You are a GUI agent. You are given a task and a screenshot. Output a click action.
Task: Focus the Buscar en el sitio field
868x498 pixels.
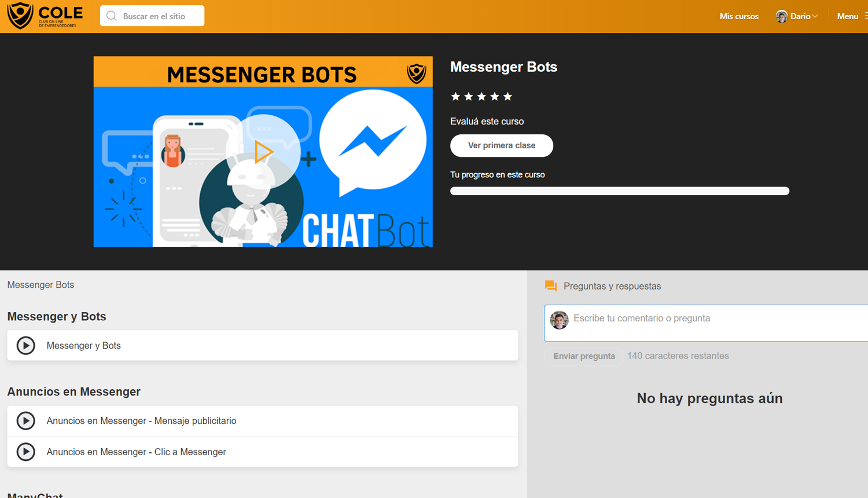coord(152,16)
